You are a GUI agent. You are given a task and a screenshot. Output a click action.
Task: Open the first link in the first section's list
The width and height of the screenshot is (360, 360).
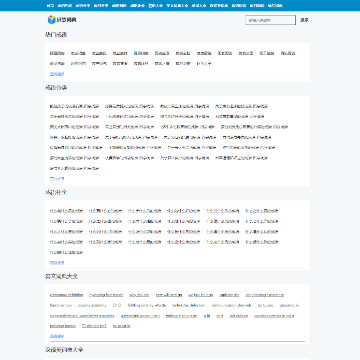pos(57,53)
